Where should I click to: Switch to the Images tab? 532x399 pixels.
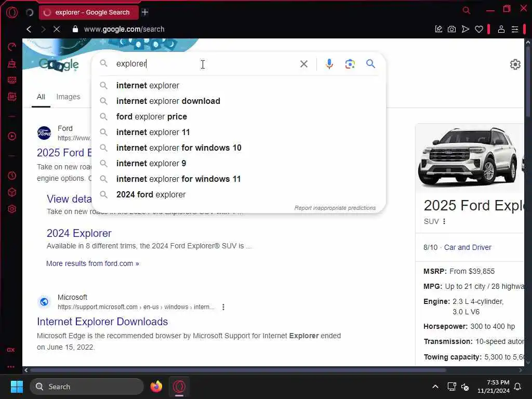click(x=68, y=97)
